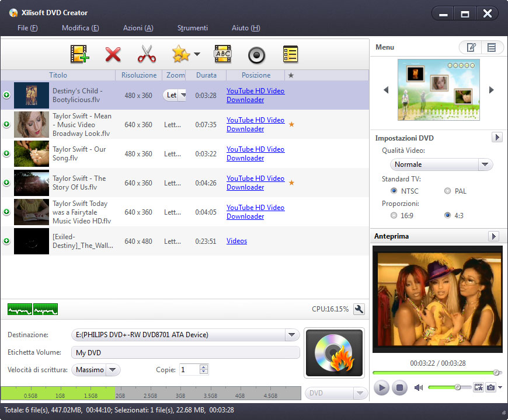Screen dimensions: 508x420
Task: Expand the Anteprima panel arrow
Action: coord(493,236)
